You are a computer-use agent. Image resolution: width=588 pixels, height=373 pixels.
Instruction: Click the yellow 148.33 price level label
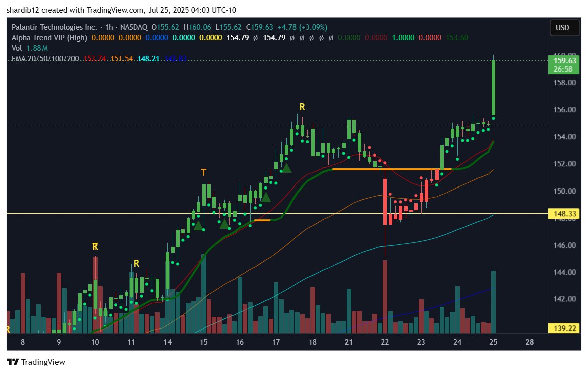coord(565,214)
